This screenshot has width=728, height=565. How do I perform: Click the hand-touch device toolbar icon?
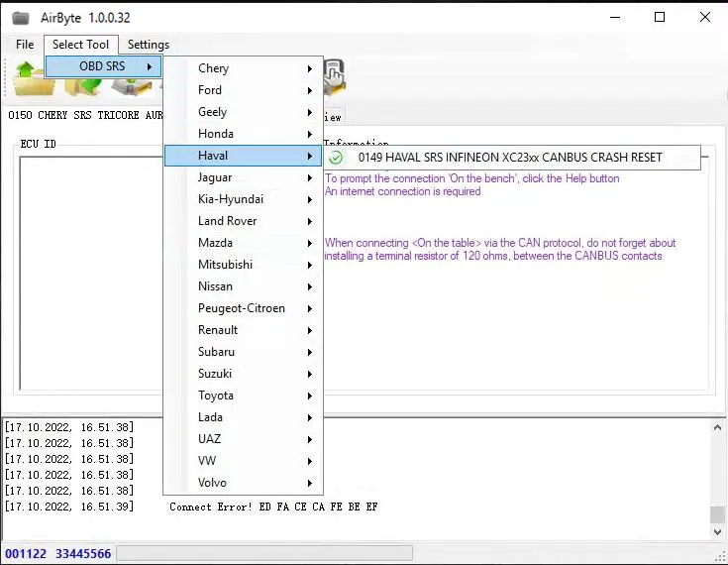pos(334,75)
